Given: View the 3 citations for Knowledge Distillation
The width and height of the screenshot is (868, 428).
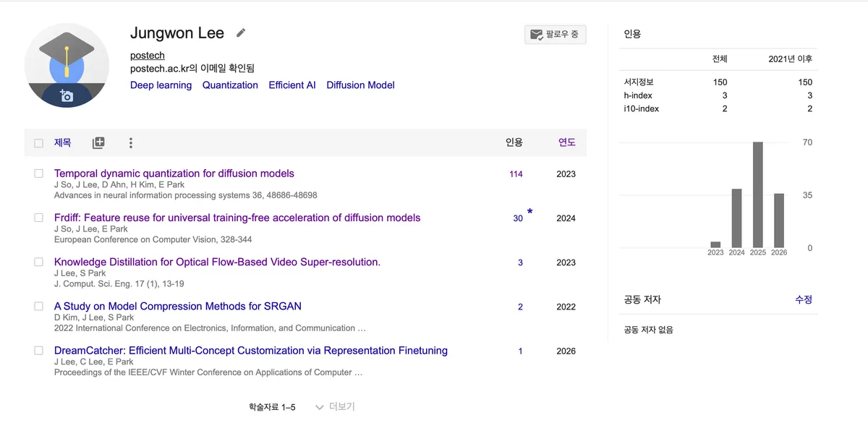Looking at the screenshot, I should pos(520,262).
